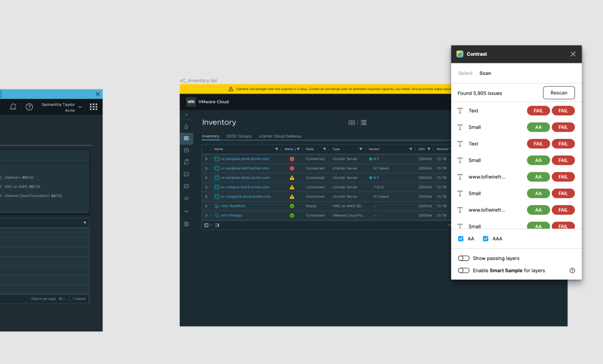The height and width of the screenshot is (364, 603).
Task: Click 'Found 5,905 issues' text
Action: [x=480, y=93]
